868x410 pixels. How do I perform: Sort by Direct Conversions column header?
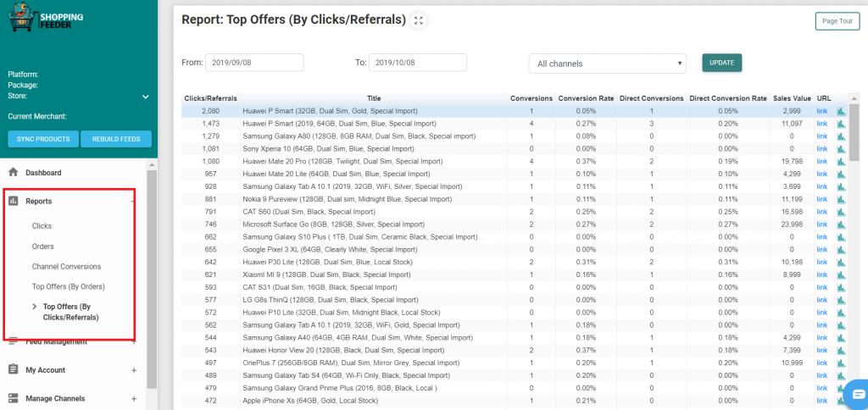coord(652,98)
